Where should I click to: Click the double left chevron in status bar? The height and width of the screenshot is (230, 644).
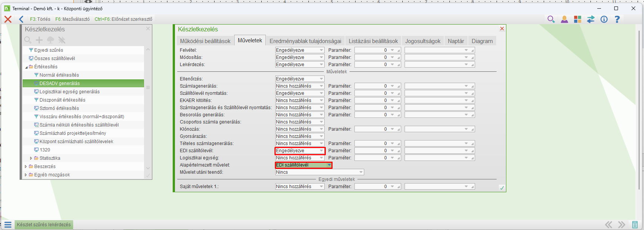(x=609, y=225)
